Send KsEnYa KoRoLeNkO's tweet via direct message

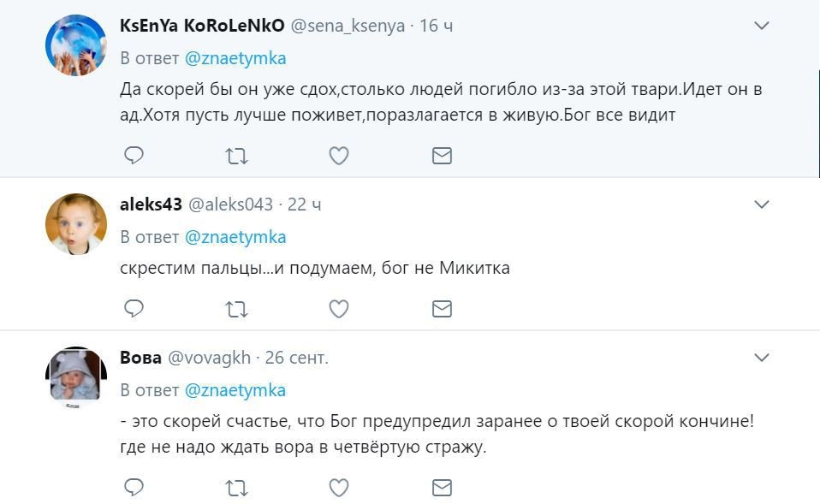tap(442, 156)
